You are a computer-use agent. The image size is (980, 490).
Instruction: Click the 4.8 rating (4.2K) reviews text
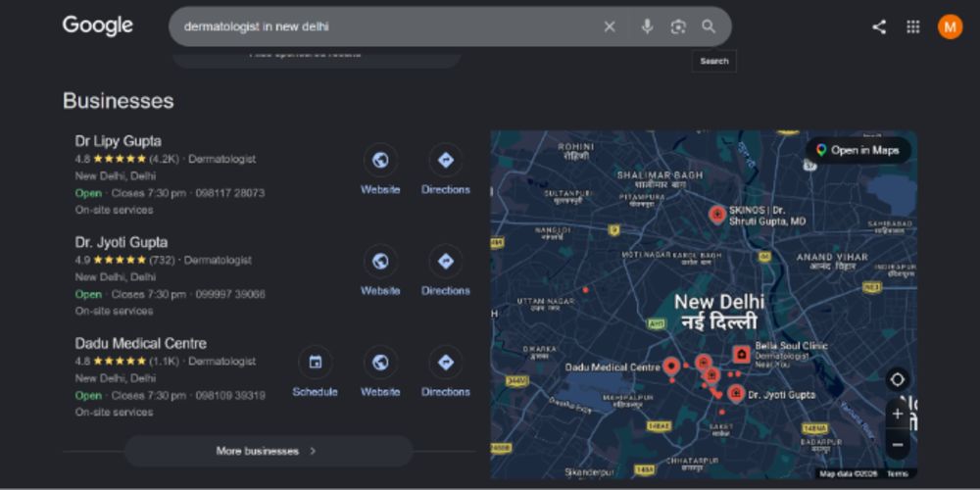(x=128, y=159)
